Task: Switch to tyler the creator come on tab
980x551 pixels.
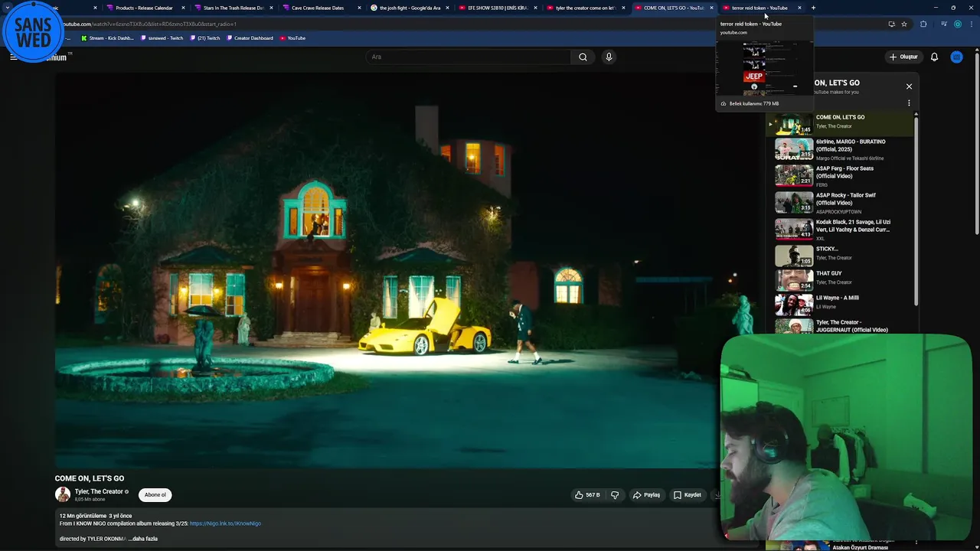Action: 586,8
